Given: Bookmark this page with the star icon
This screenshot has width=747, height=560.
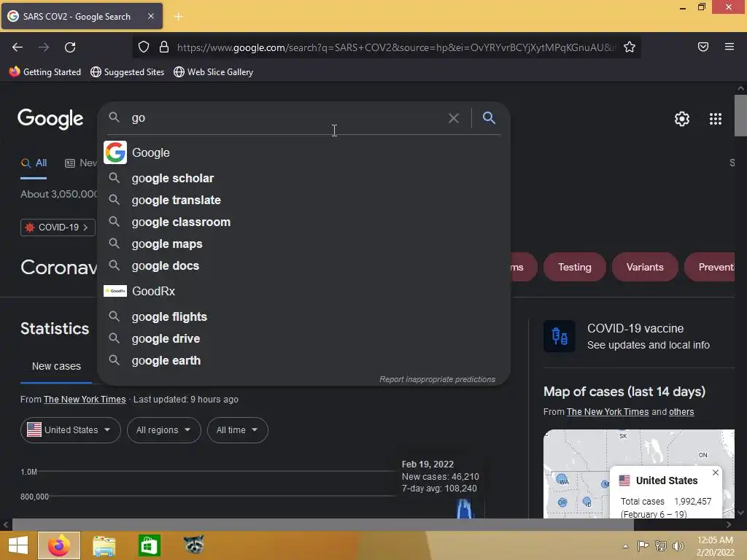Looking at the screenshot, I should point(630,47).
